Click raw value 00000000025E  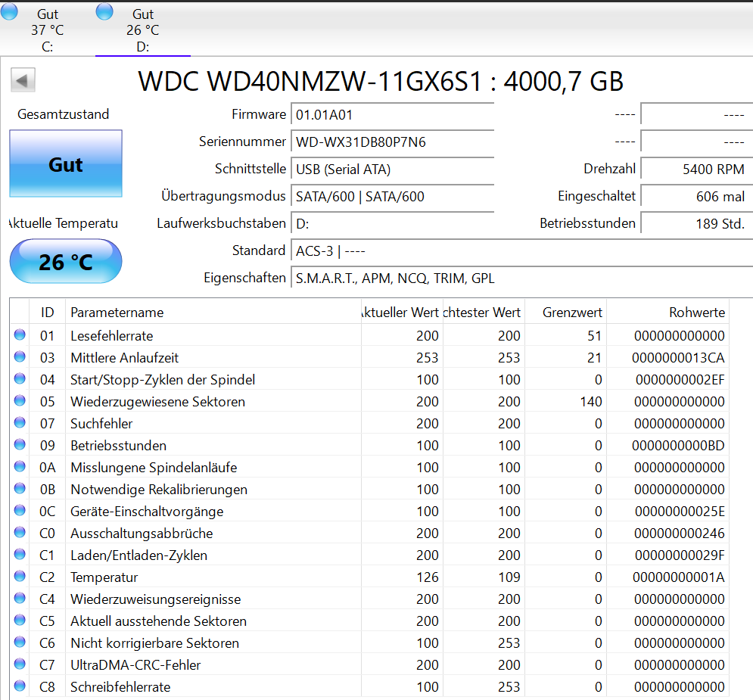coord(680,512)
